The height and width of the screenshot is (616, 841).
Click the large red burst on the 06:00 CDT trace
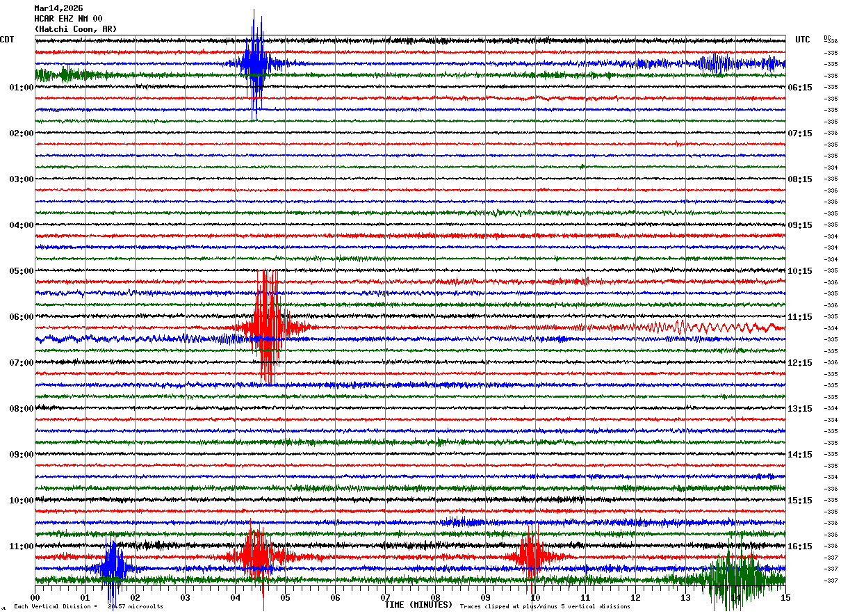point(268,327)
